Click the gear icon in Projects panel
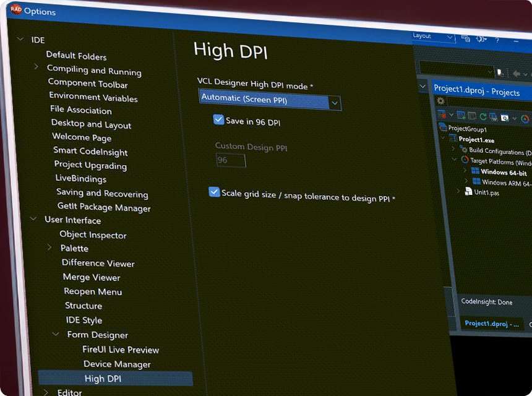 tap(440, 101)
